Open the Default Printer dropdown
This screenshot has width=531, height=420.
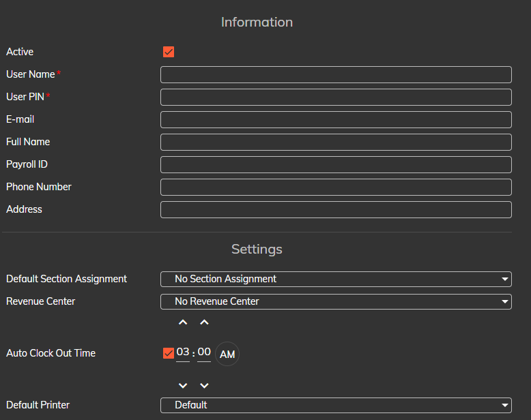(336, 405)
